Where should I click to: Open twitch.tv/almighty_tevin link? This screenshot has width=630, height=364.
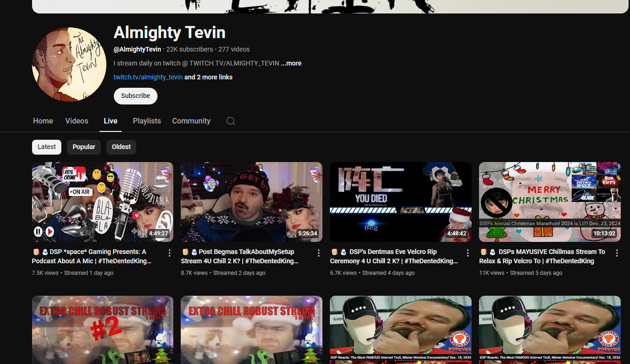[x=148, y=77]
